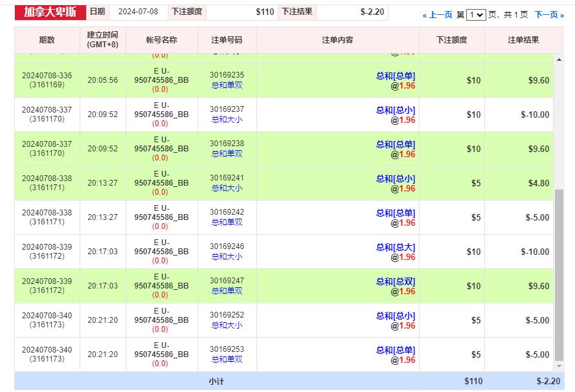Click the date field showing 2024-07-08

tap(139, 12)
